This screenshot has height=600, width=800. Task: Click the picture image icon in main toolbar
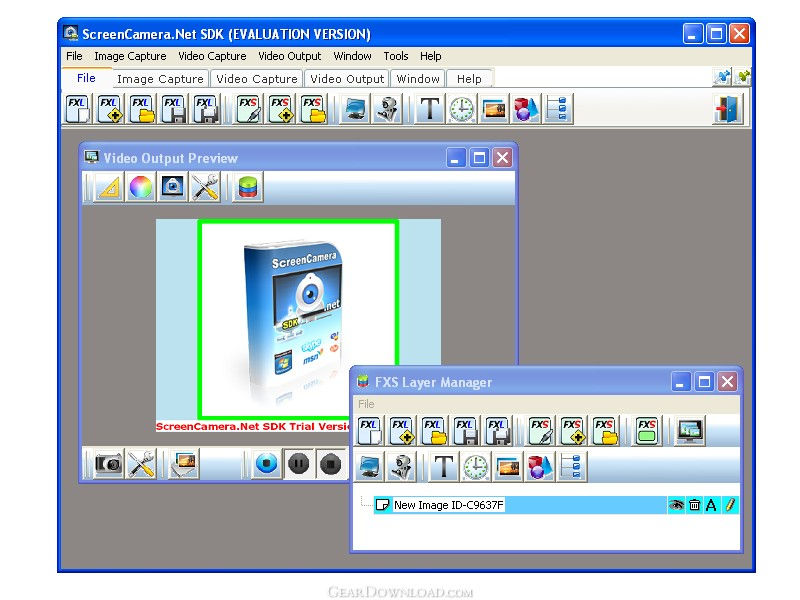click(493, 109)
